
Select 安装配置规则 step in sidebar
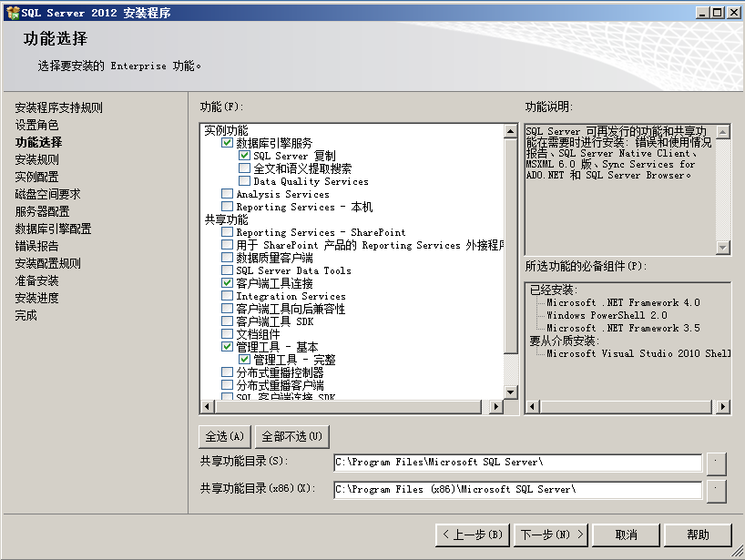[x=47, y=263]
